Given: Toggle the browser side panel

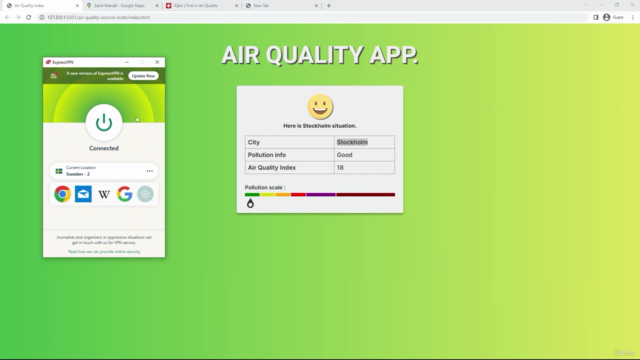Looking at the screenshot, I should tap(596, 17).
